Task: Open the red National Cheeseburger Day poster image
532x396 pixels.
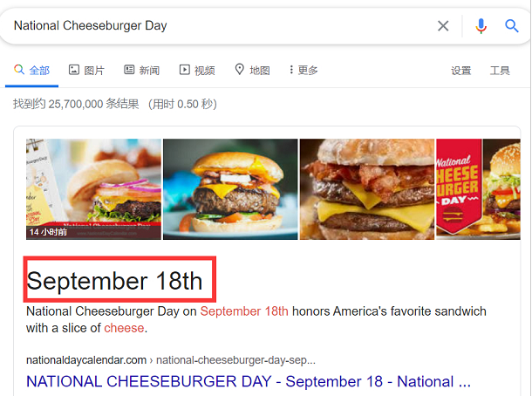Action: 478,188
